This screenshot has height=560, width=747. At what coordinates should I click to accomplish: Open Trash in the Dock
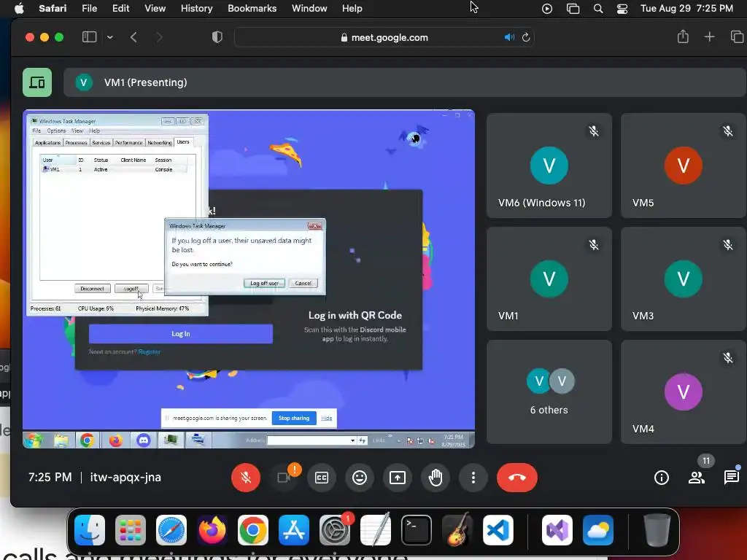657,530
